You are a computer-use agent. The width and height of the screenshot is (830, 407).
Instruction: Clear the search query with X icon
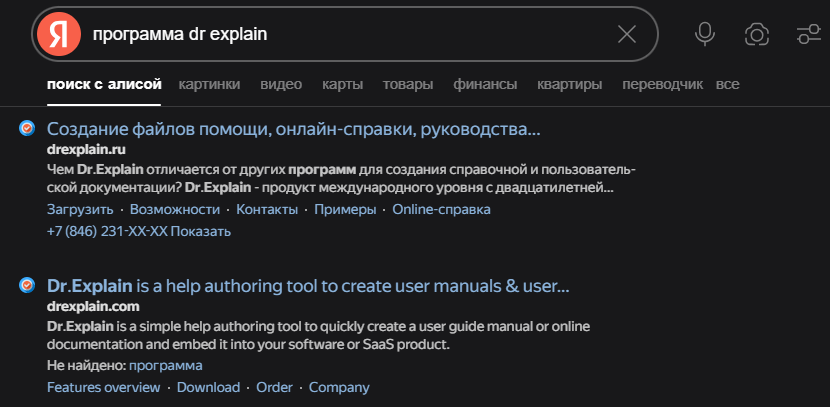(x=627, y=35)
